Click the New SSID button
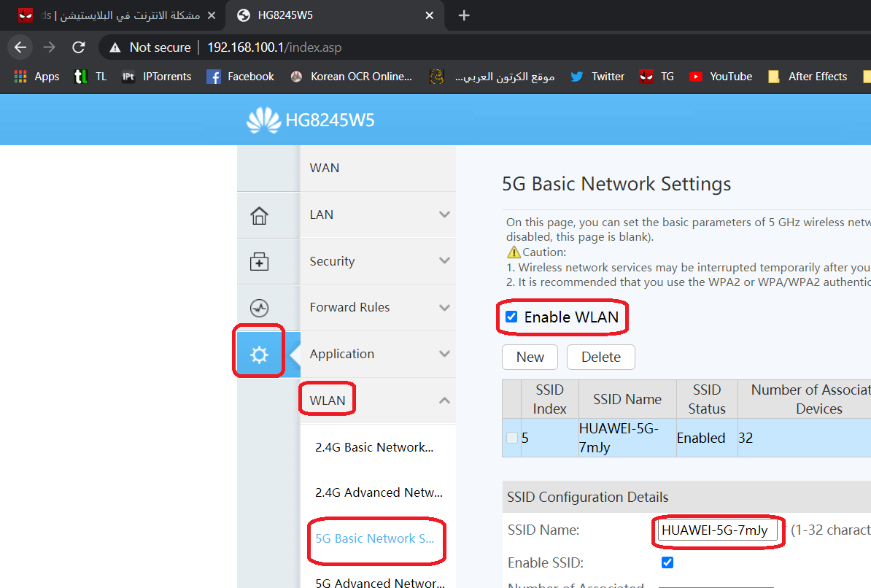The image size is (871, 588). 530,357
